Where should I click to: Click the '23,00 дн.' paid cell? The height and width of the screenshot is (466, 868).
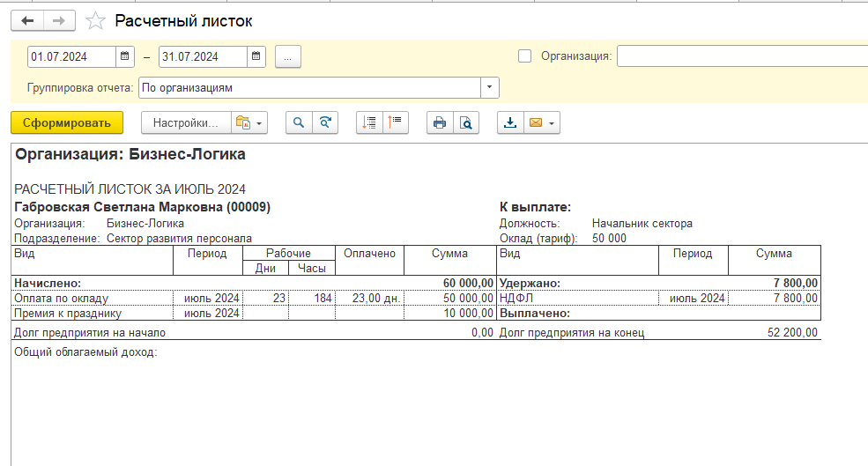(370, 299)
